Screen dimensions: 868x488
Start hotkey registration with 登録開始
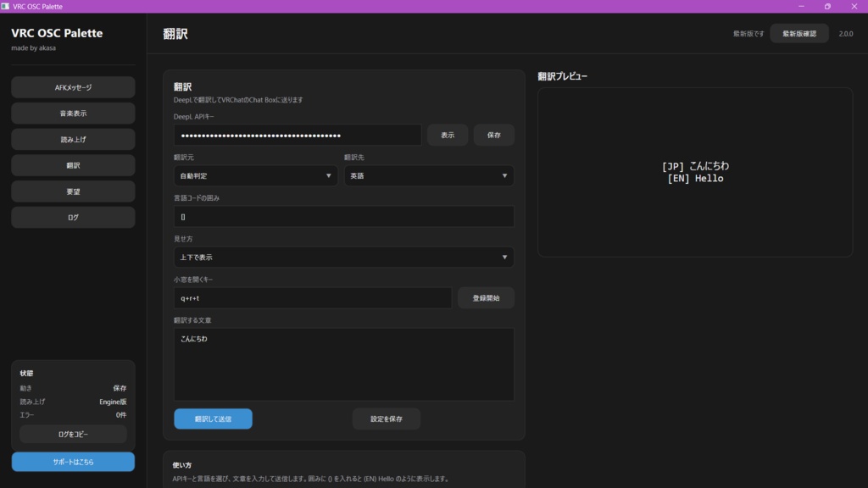coord(486,298)
